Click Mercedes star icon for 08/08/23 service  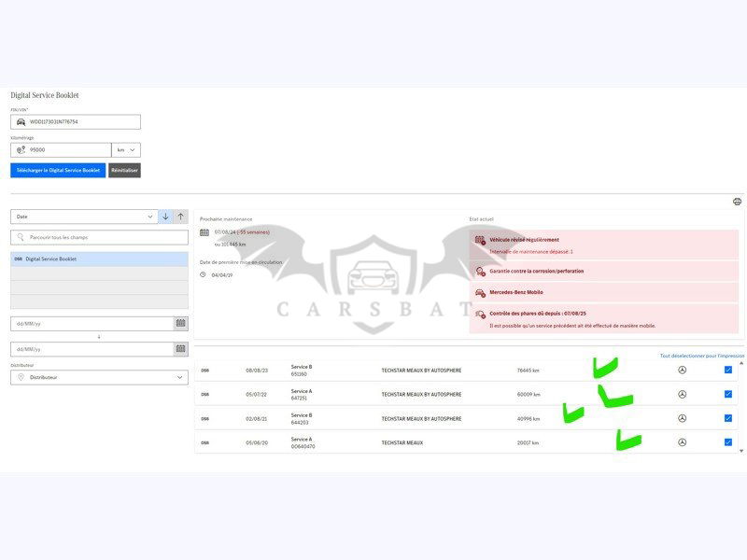click(x=682, y=371)
